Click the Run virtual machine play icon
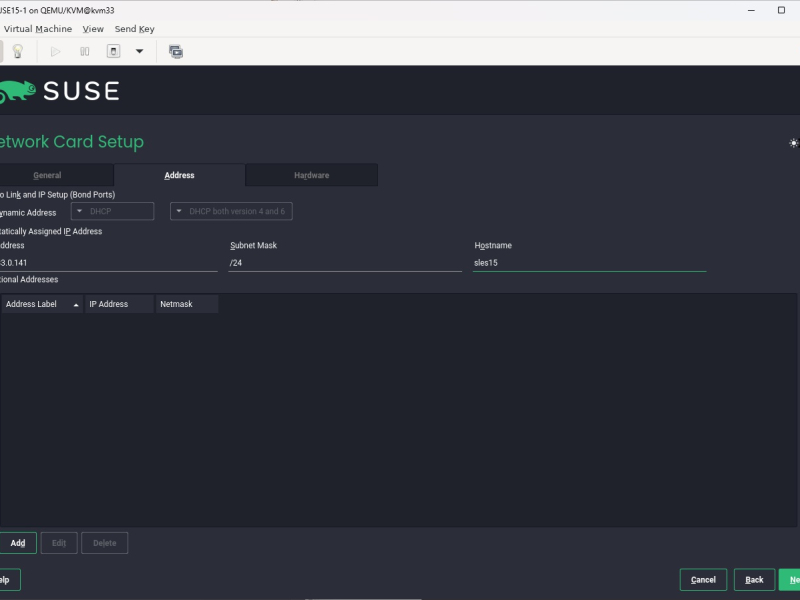The image size is (800, 600). (x=56, y=51)
